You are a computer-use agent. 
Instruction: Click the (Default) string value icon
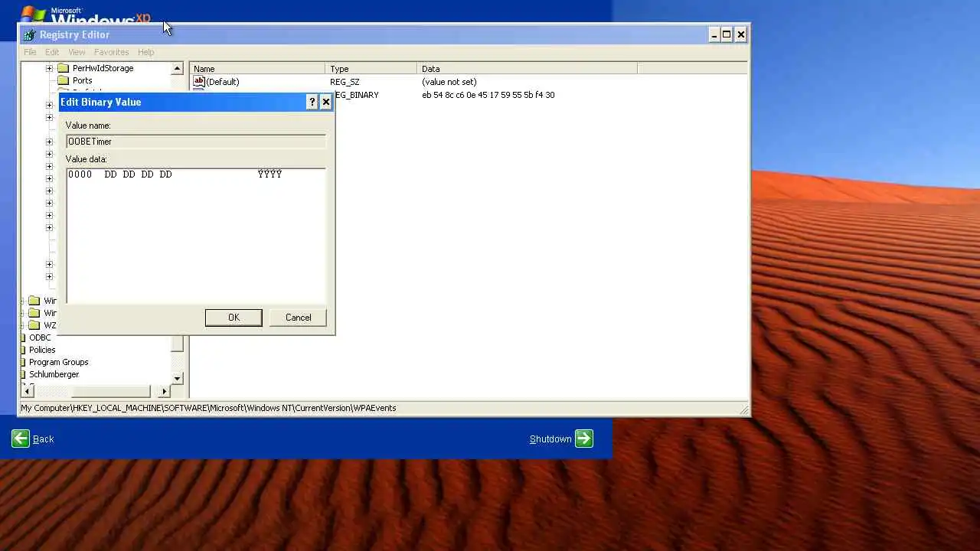pos(199,81)
